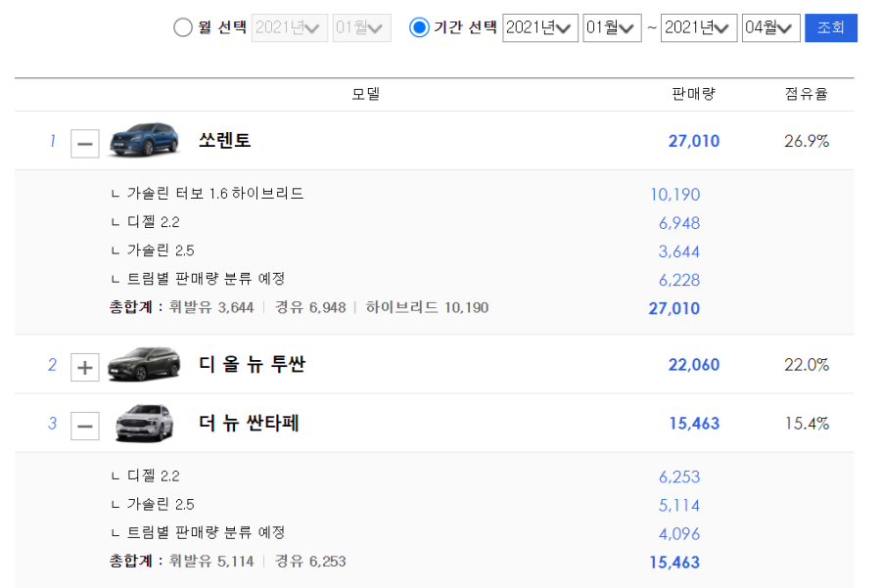
Task: Click the 하이브리드 10,190 summary text
Action: coord(427,307)
